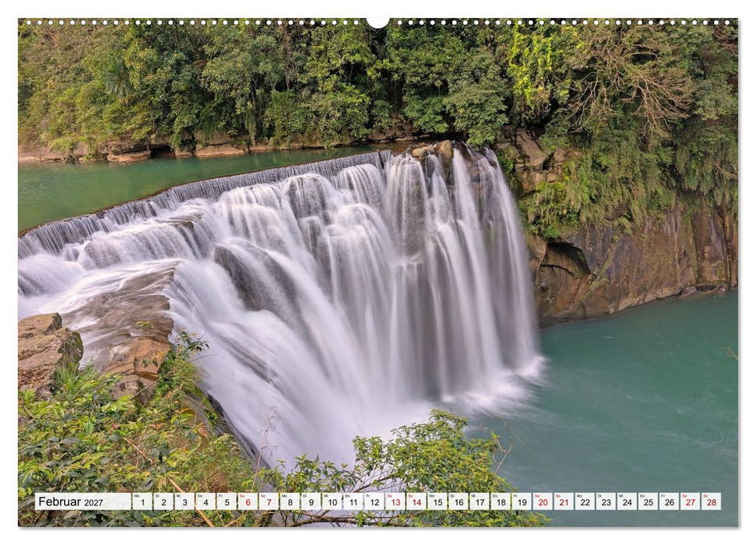Select day 11 in the calendar strip
The image size is (756, 545).
coord(353,501)
